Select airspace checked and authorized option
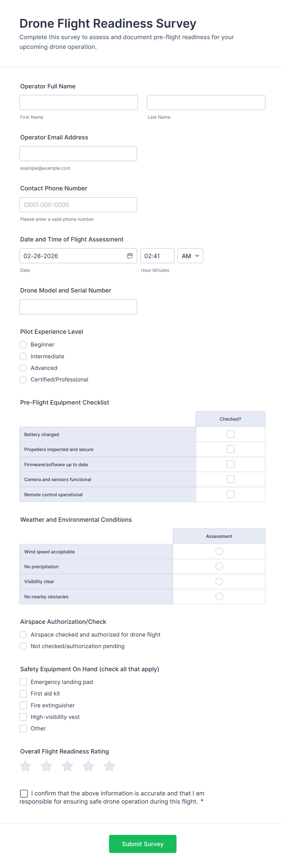The width and height of the screenshot is (282, 868). click(23, 634)
